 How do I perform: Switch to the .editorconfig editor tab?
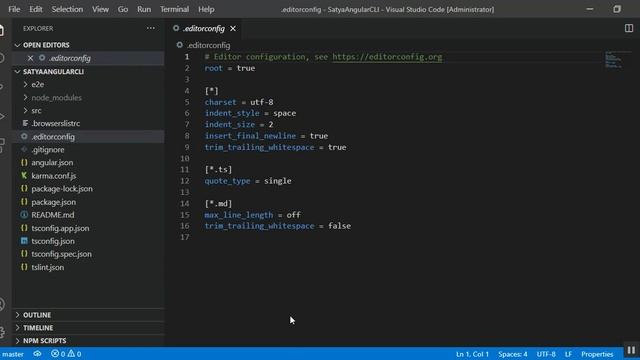(203, 29)
